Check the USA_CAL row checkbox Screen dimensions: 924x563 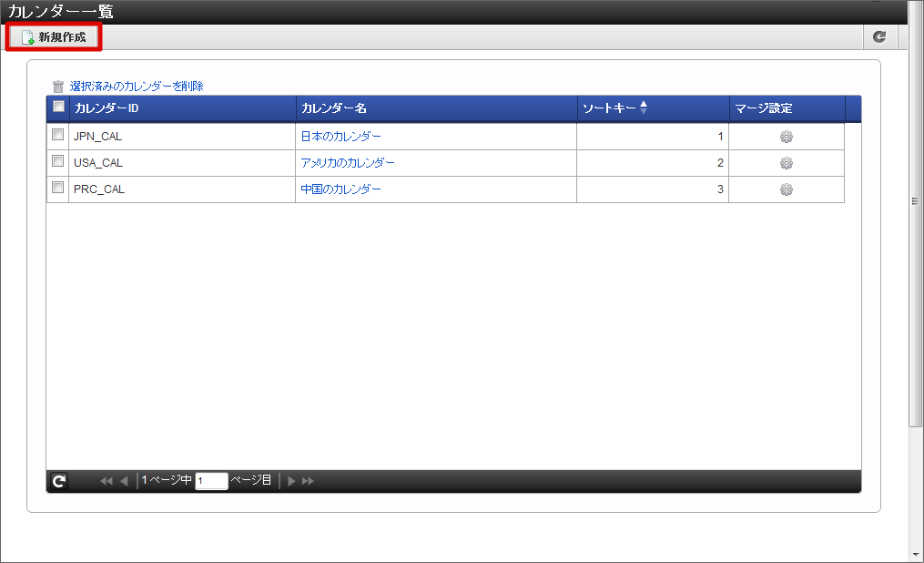click(57, 161)
